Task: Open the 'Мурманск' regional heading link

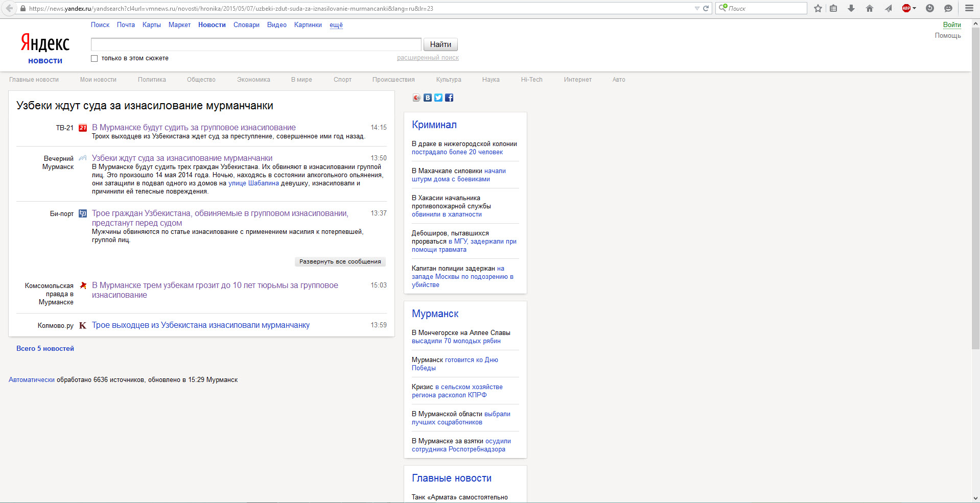Action: [435, 314]
